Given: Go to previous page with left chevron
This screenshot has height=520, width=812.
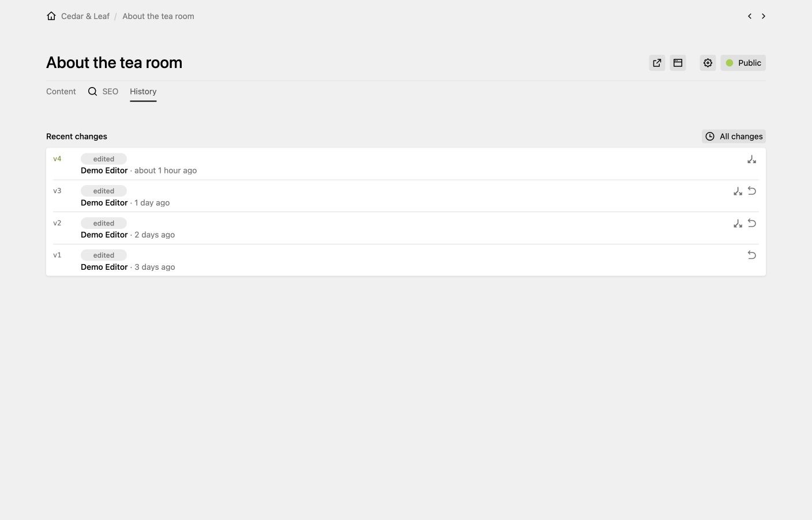Looking at the screenshot, I should click(750, 16).
